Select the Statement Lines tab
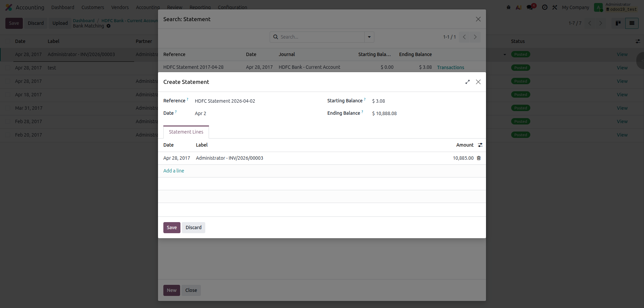This screenshot has width=644, height=308. pyautogui.click(x=186, y=132)
